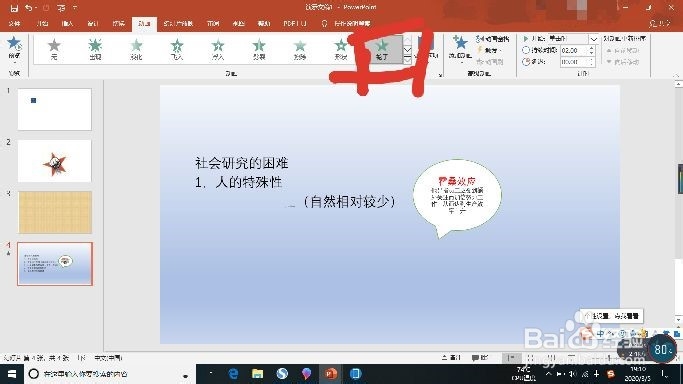Select the Appear (出现) animation effect
Screen dimensions: 683x384
click(95, 49)
